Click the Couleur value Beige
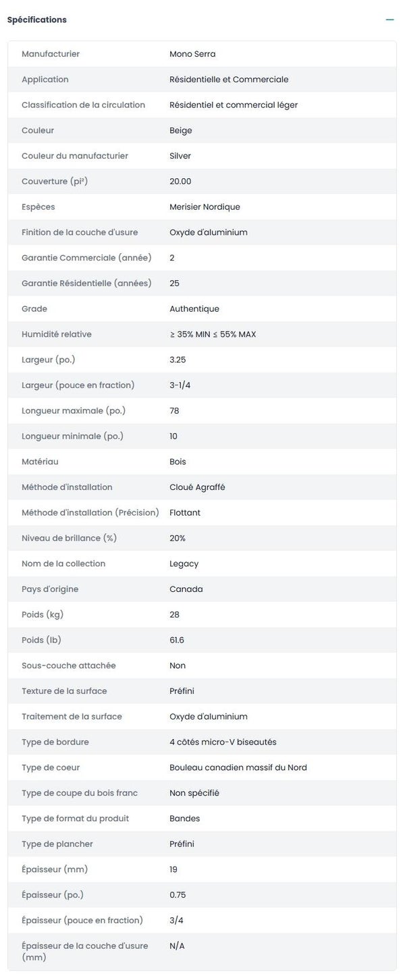Image resolution: width=405 pixels, height=980 pixels. (x=180, y=130)
